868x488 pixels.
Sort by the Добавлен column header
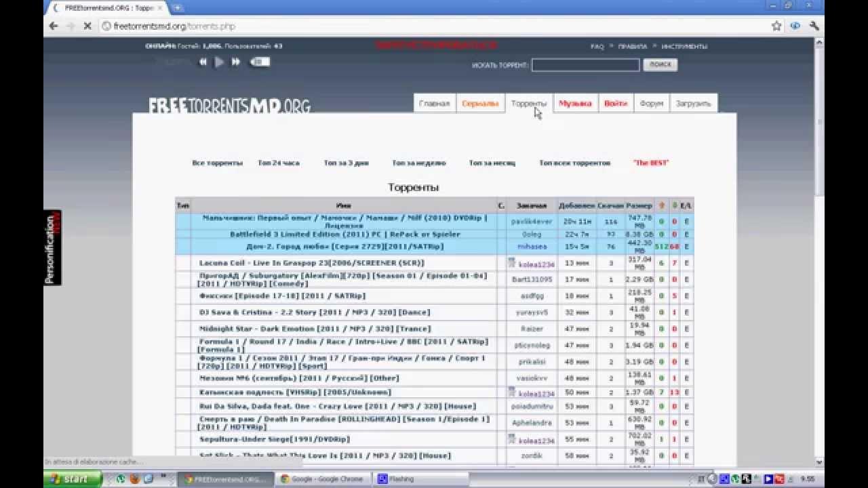pos(576,205)
